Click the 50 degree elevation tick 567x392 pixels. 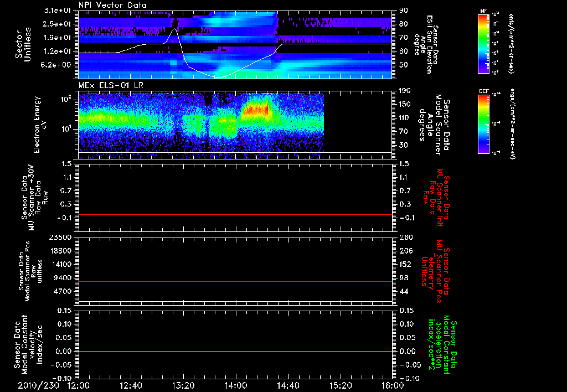[404, 65]
